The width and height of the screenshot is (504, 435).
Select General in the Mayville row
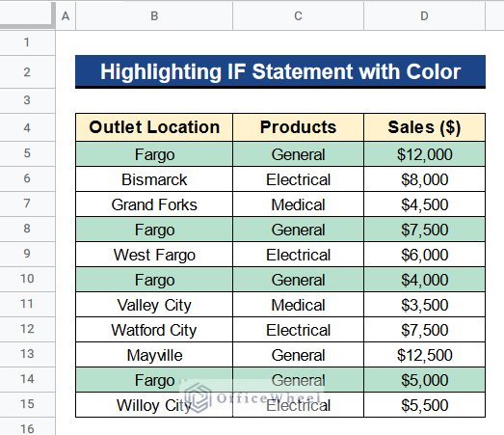[x=299, y=355]
